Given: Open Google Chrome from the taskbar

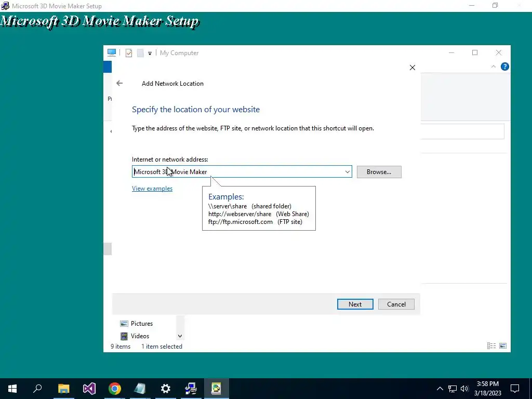Looking at the screenshot, I should (115, 389).
